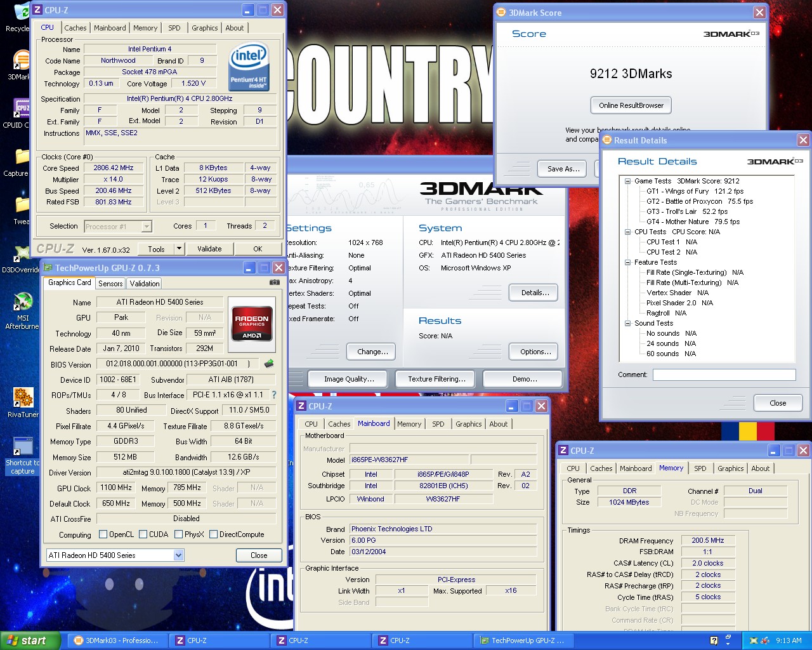The height and width of the screenshot is (650, 812).
Task: Collapse the Game Tests tree node
Action: click(x=627, y=181)
